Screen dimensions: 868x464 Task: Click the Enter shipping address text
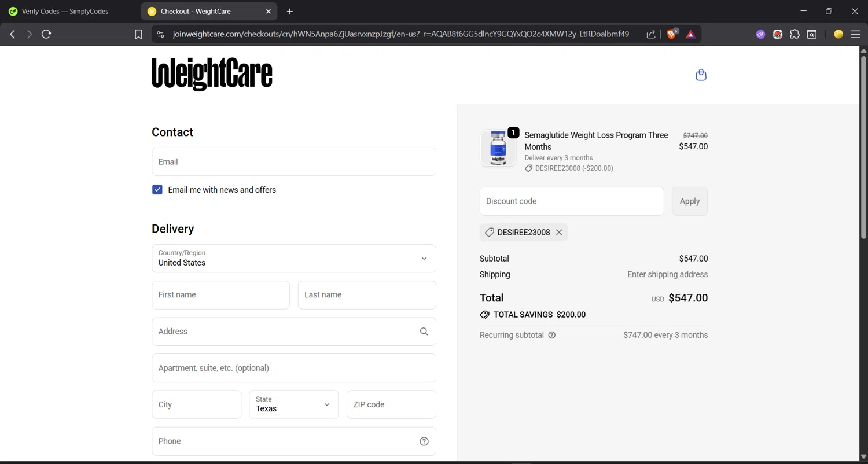(668, 275)
